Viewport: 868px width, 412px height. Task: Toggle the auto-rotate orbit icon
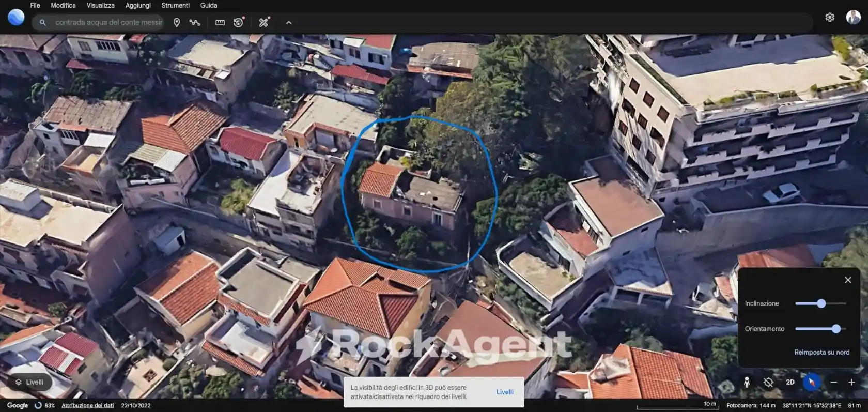[768, 382]
